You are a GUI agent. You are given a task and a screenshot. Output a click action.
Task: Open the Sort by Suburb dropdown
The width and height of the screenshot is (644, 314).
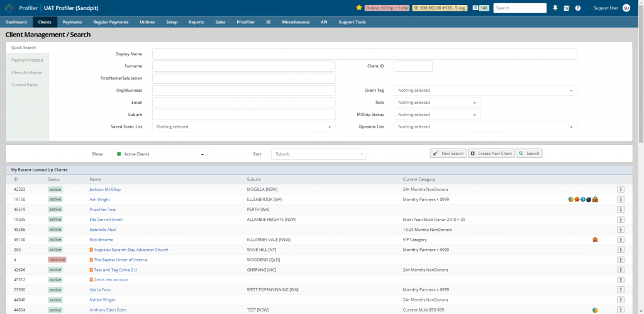click(319, 154)
